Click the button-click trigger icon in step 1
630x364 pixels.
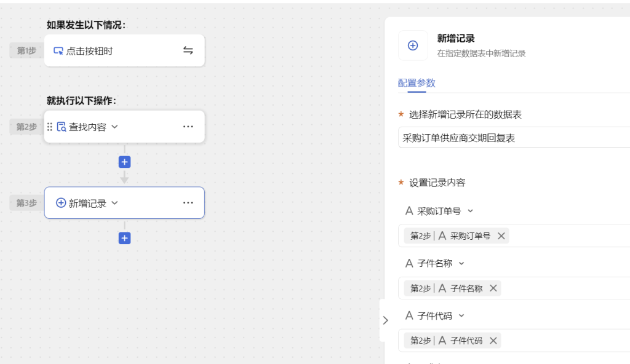[x=58, y=51]
